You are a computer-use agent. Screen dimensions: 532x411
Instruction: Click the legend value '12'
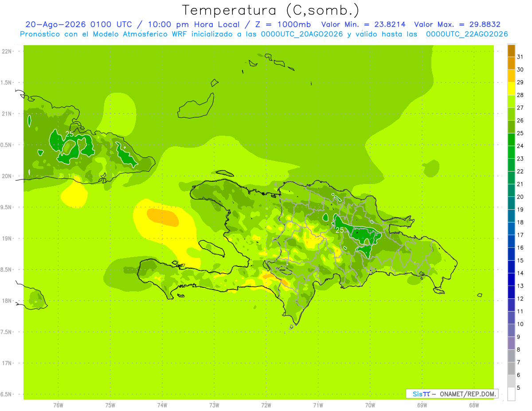520,299
